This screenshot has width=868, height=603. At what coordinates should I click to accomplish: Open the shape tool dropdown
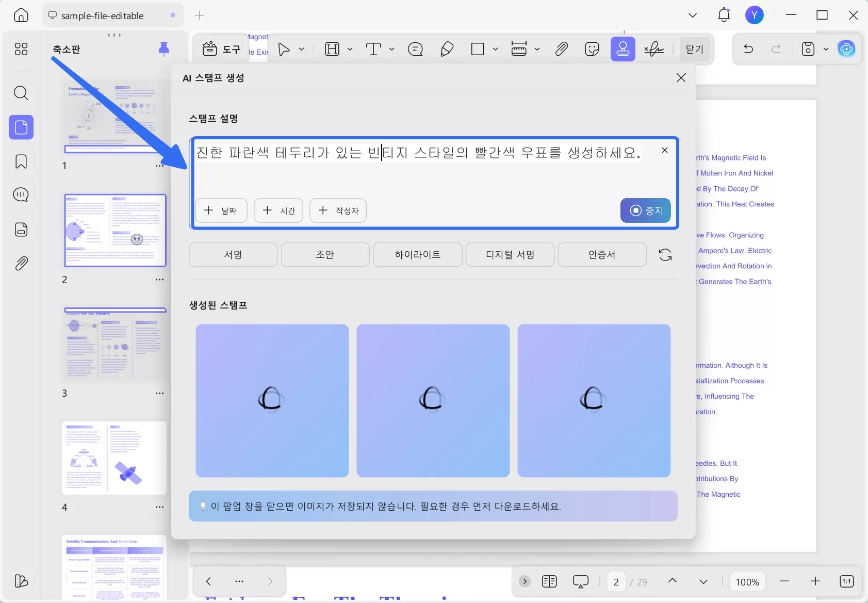(x=495, y=49)
